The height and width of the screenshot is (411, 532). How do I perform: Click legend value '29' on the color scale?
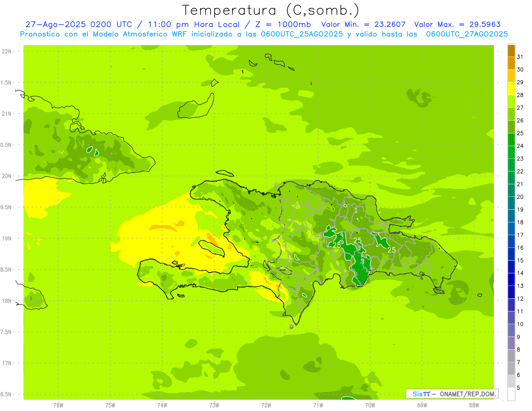click(520, 82)
